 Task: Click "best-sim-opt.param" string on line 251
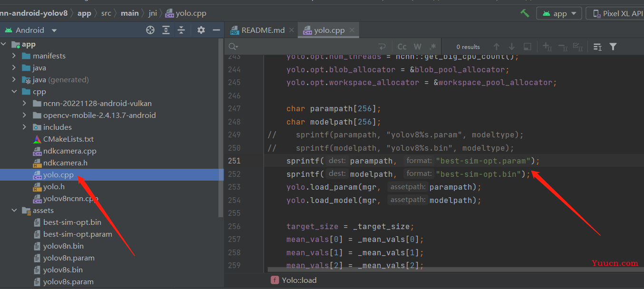483,161
